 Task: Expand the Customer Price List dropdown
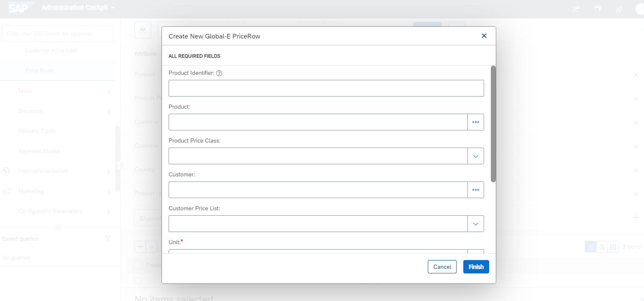(476, 224)
